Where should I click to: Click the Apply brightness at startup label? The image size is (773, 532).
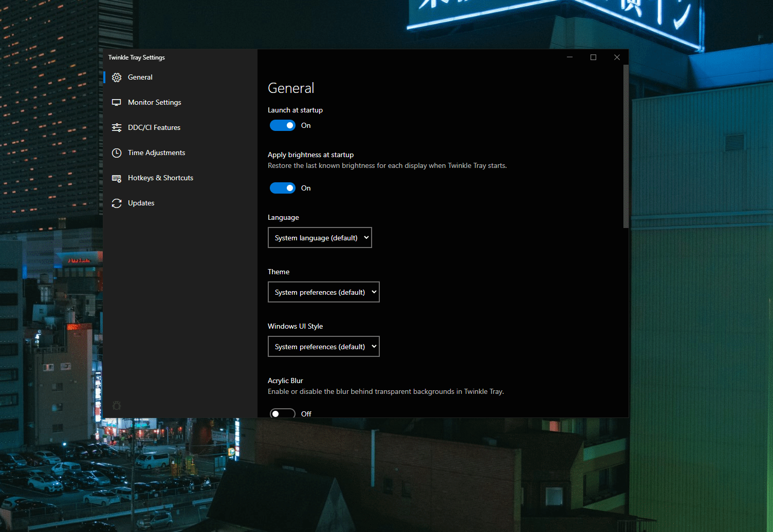click(310, 155)
